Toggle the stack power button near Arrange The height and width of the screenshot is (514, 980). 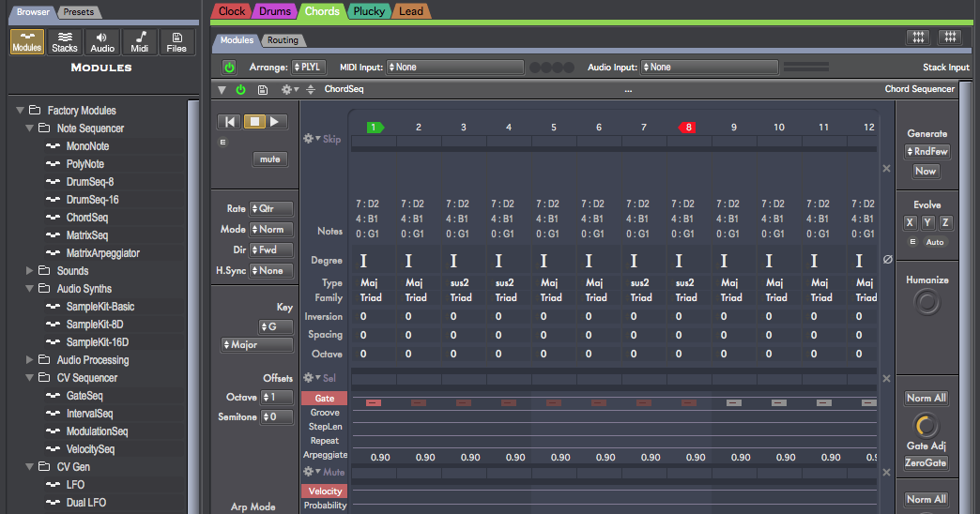point(229,68)
